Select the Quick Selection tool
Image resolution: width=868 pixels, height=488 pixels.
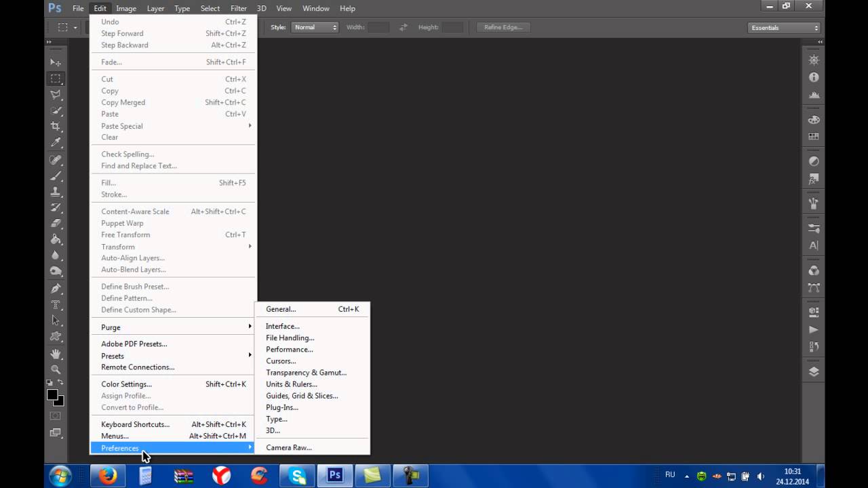[x=56, y=111]
